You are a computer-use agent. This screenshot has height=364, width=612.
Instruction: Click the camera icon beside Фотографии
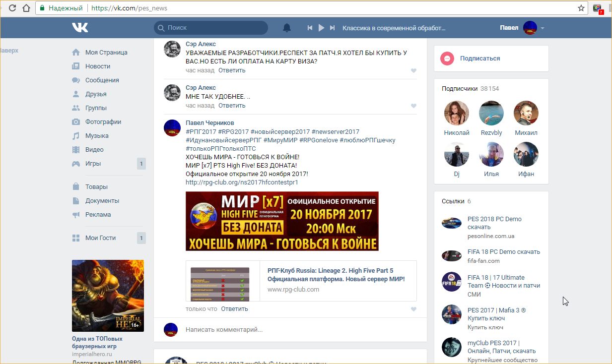tap(76, 122)
